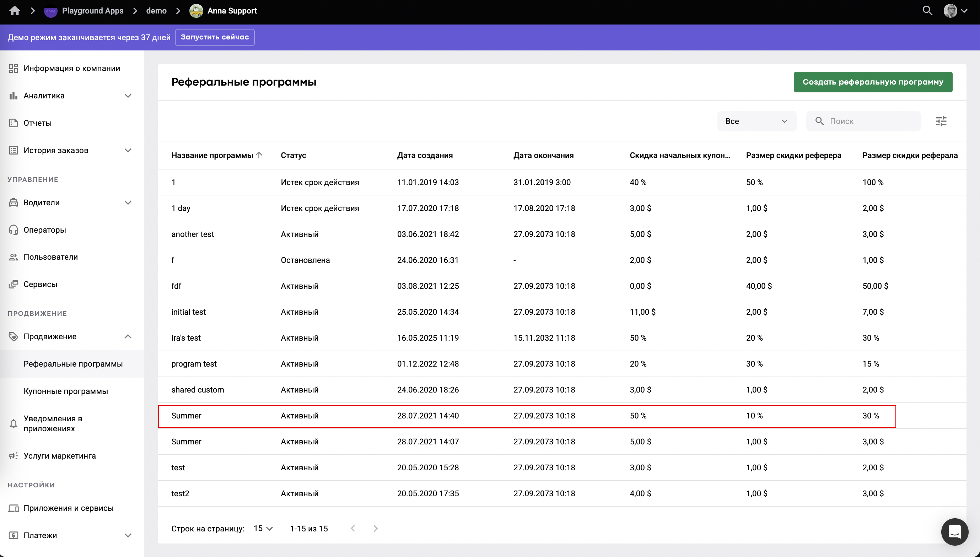Go to previous page arrow
The image size is (980, 557).
(353, 528)
